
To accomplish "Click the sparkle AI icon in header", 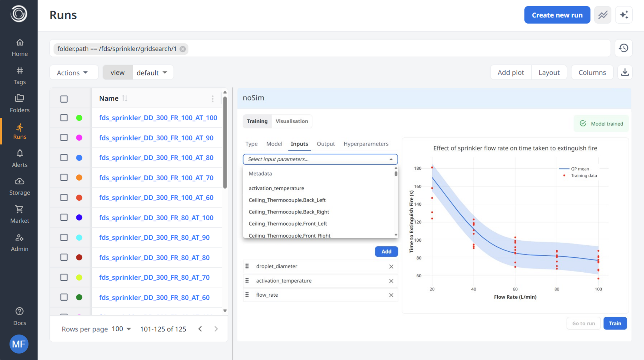I will click(x=624, y=15).
